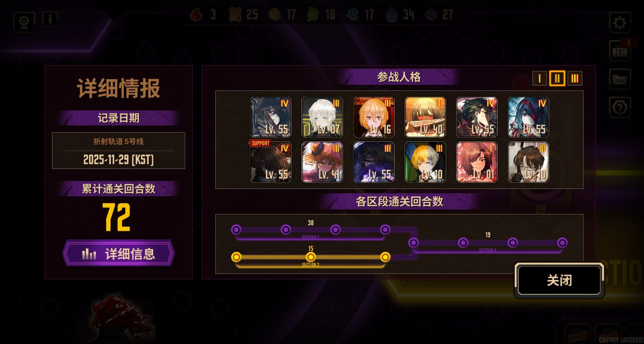Open the medal badge icon
Screen dimensions: 644x344
click(x=24, y=23)
